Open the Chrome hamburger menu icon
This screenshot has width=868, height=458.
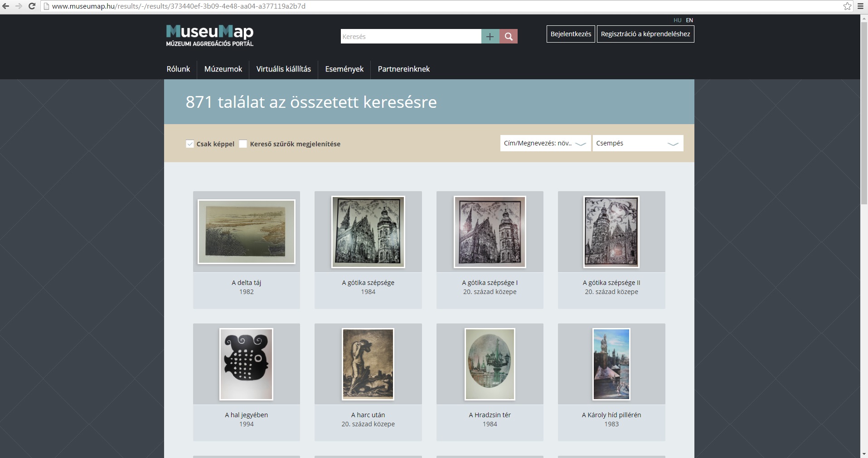(x=860, y=6)
